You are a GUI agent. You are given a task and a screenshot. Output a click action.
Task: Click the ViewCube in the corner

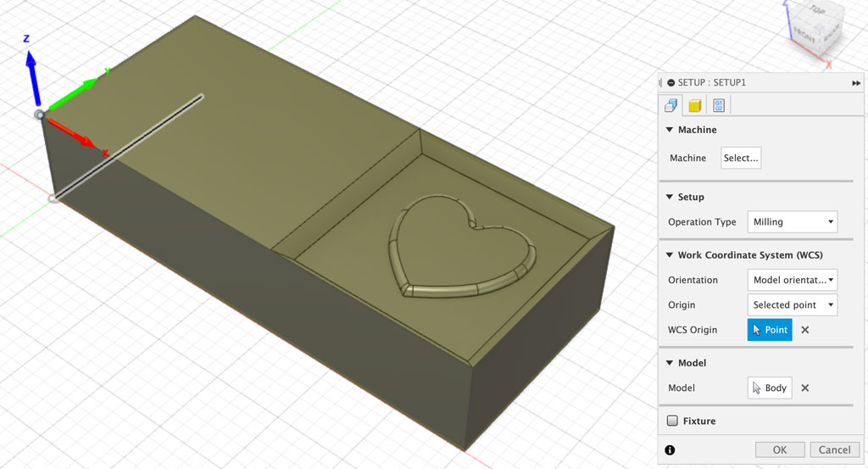coord(816,31)
